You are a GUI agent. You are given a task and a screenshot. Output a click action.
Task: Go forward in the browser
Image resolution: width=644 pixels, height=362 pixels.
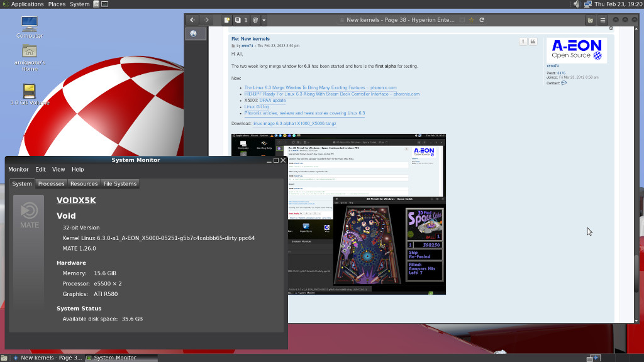pyautogui.click(x=206, y=19)
